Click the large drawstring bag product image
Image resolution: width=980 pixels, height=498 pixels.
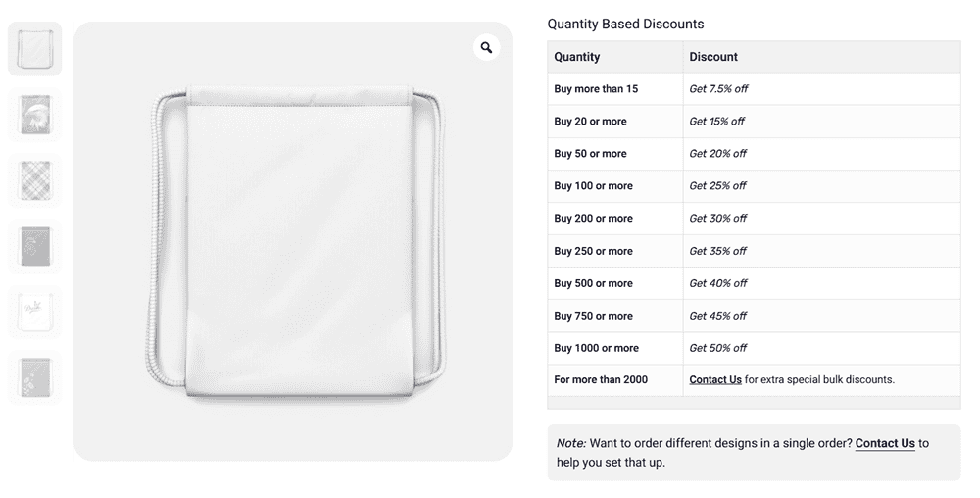(292, 241)
